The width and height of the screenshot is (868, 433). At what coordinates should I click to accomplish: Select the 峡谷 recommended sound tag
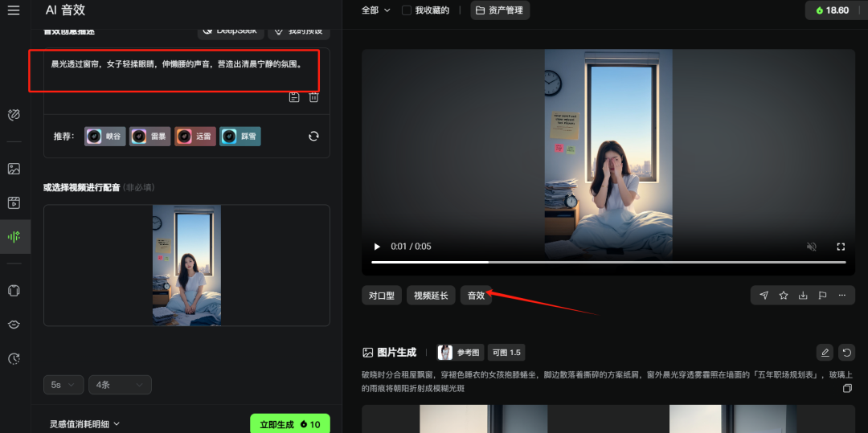pyautogui.click(x=105, y=137)
